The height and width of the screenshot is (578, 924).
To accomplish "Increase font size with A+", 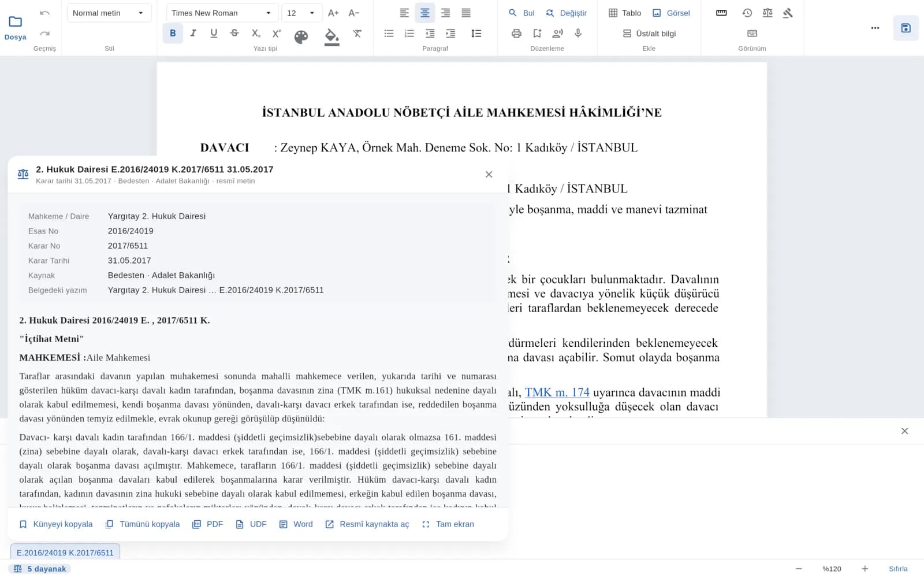I will point(333,13).
